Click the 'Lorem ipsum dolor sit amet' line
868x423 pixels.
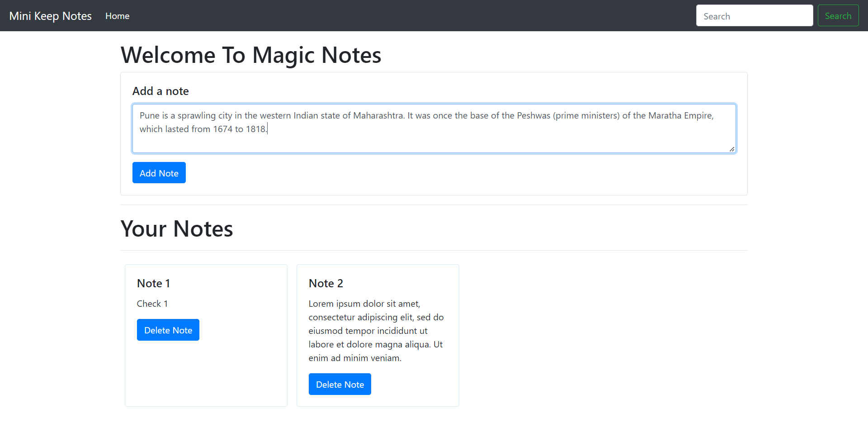click(x=364, y=304)
